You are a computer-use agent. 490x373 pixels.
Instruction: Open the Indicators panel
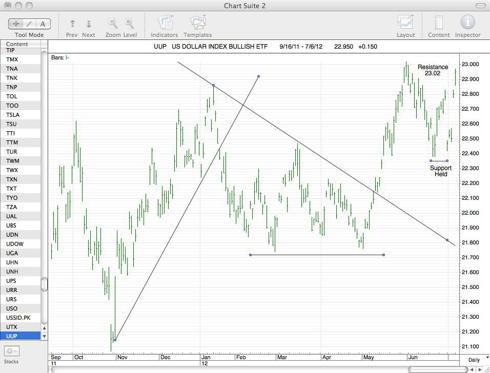point(165,23)
